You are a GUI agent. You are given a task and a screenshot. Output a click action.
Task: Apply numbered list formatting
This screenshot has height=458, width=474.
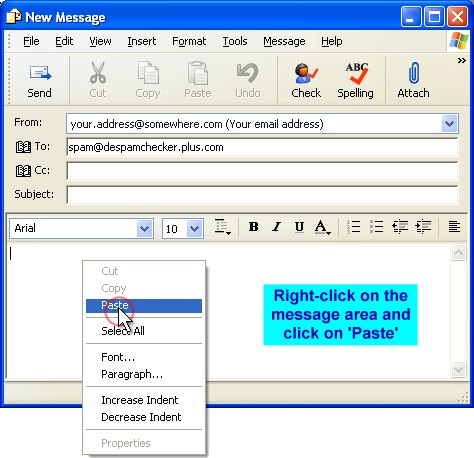click(x=353, y=227)
